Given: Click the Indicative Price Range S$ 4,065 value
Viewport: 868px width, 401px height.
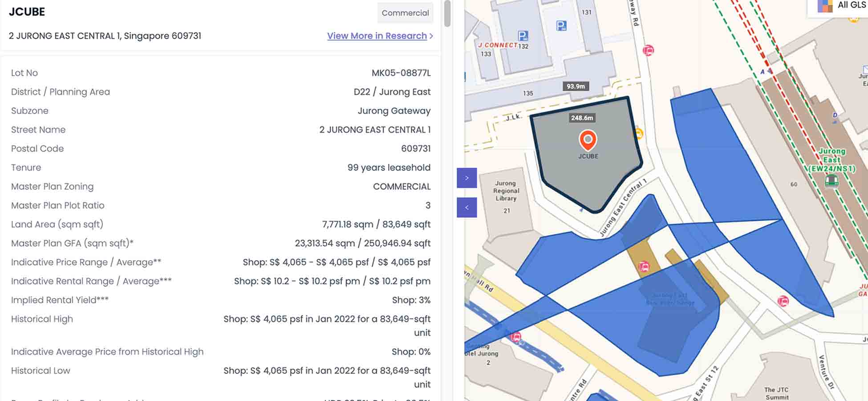Looking at the screenshot, I should tap(337, 262).
